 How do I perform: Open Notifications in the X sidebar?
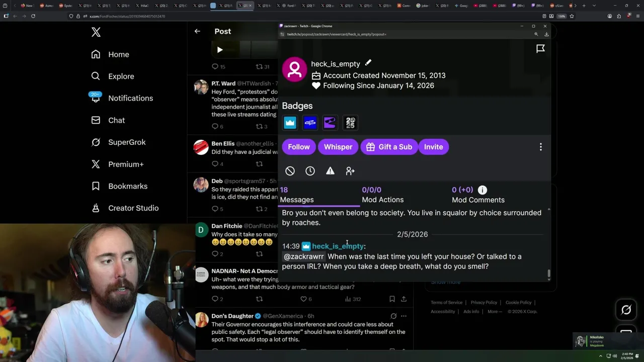pos(122,98)
